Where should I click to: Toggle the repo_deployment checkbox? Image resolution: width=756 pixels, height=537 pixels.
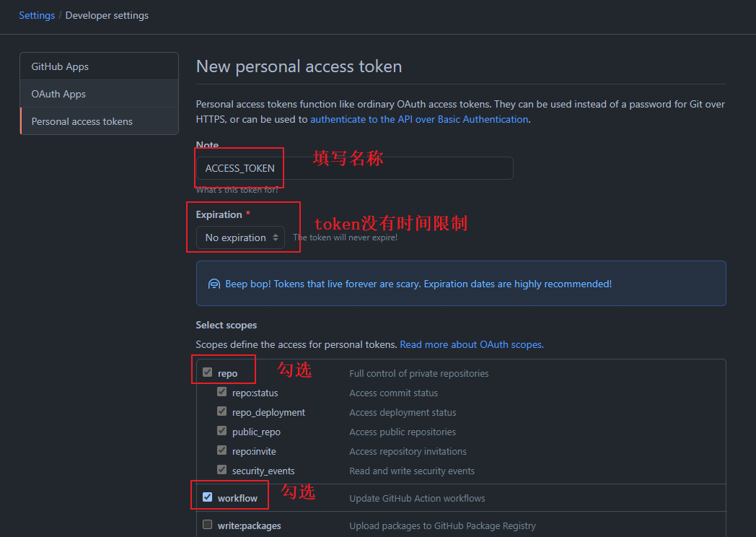point(222,411)
